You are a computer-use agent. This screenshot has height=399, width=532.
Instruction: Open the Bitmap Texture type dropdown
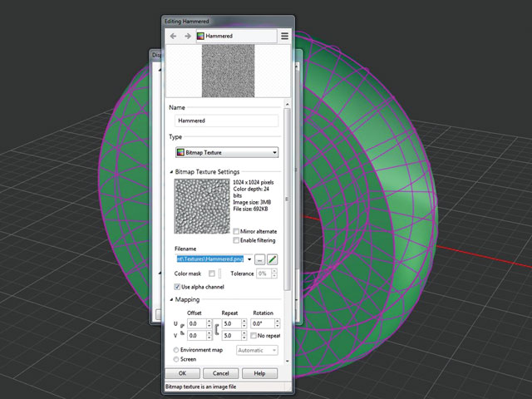point(227,152)
